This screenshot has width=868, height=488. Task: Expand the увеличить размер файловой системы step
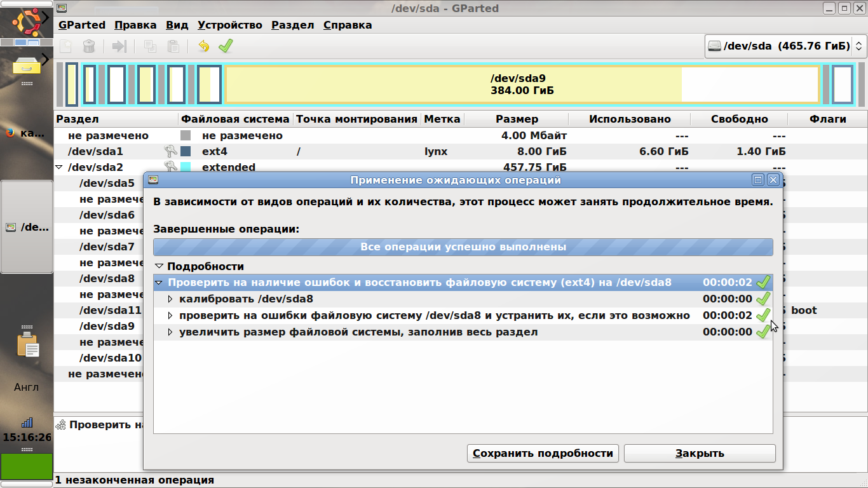[x=170, y=332]
